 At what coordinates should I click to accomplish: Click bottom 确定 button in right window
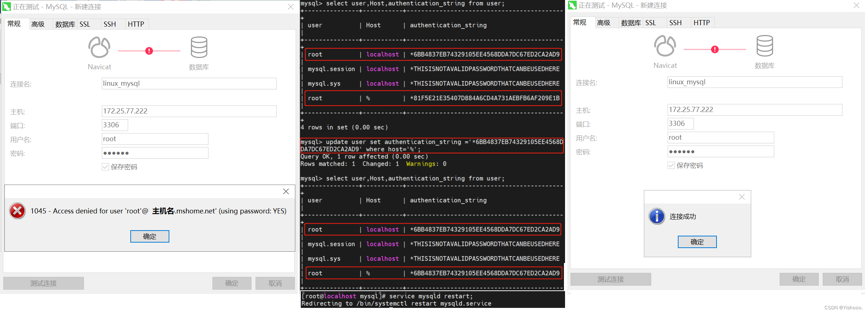pos(799,279)
